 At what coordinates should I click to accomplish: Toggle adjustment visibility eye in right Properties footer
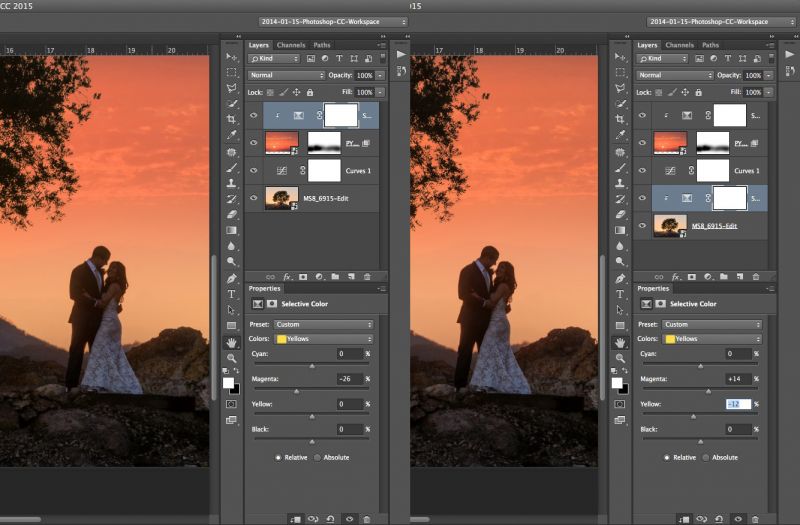pos(738,519)
